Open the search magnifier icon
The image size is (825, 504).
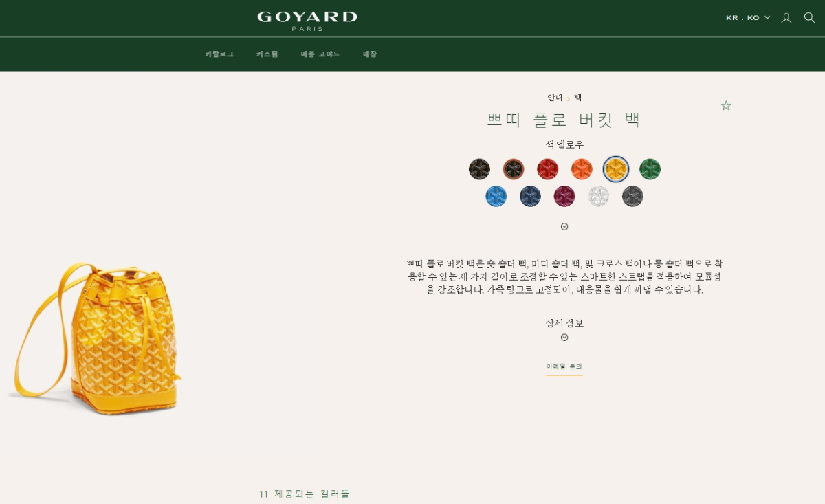coord(809,17)
